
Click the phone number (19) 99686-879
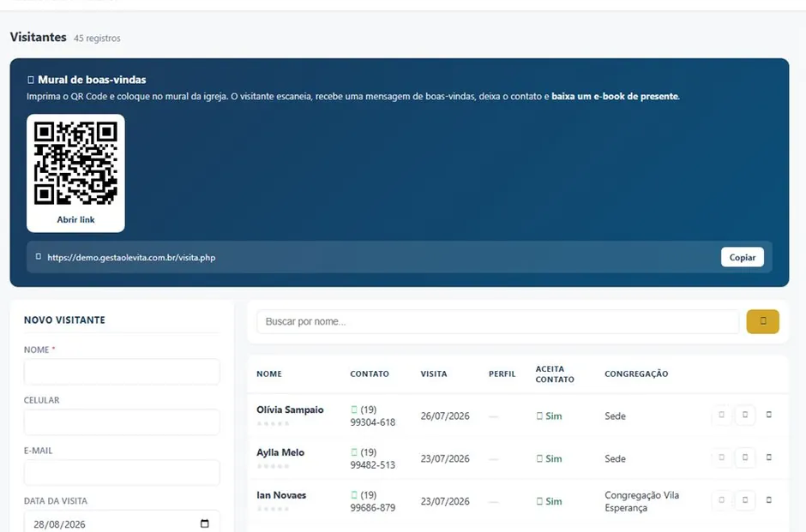click(373, 501)
